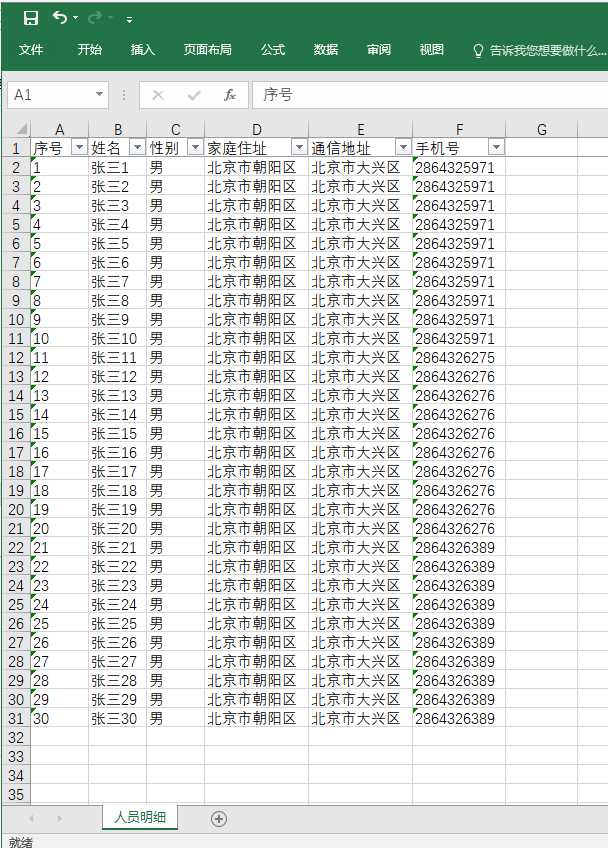Click the New Sheet plus icon
The height and width of the screenshot is (848, 608).
[x=219, y=819]
